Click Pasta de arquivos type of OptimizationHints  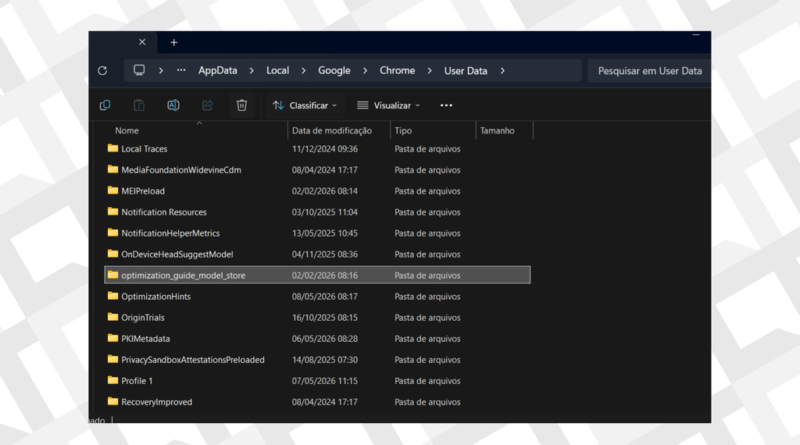(427, 296)
